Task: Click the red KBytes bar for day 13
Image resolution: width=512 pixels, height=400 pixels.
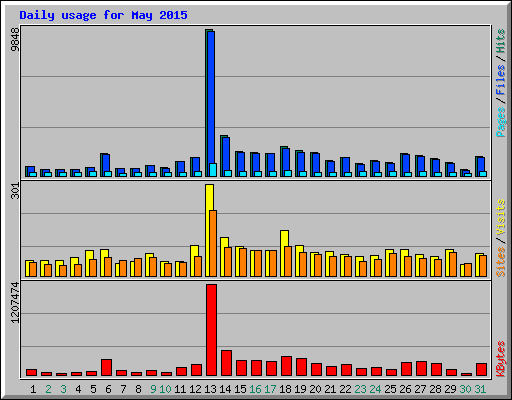Action: tap(211, 330)
